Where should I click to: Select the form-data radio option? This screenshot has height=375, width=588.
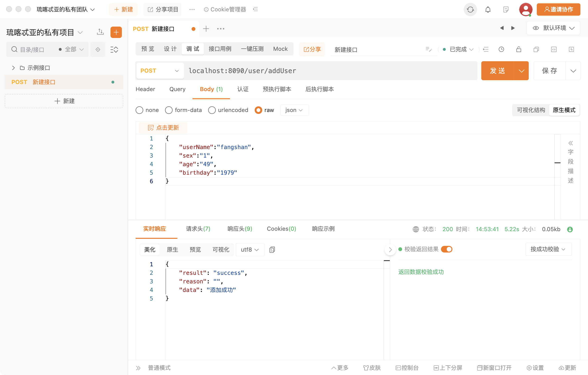pos(169,110)
